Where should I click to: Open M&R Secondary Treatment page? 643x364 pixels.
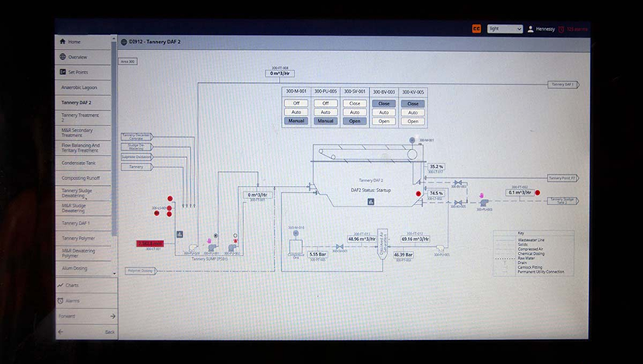tap(83, 132)
